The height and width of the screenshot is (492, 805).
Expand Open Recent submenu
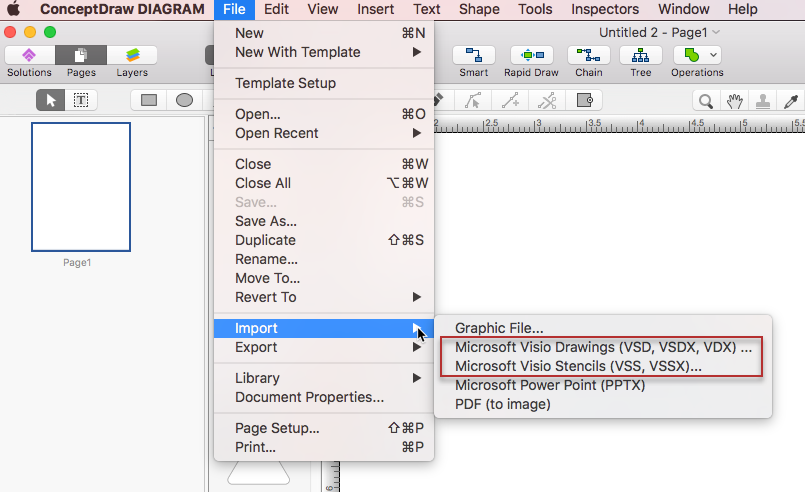point(324,133)
